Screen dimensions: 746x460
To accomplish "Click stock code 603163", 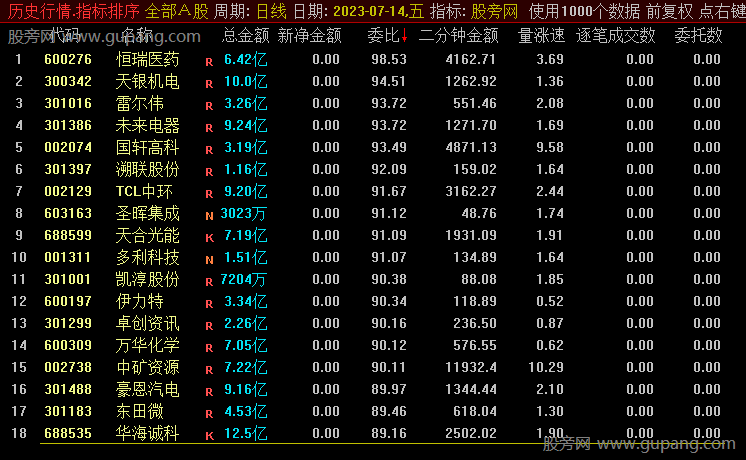I will point(68,213).
